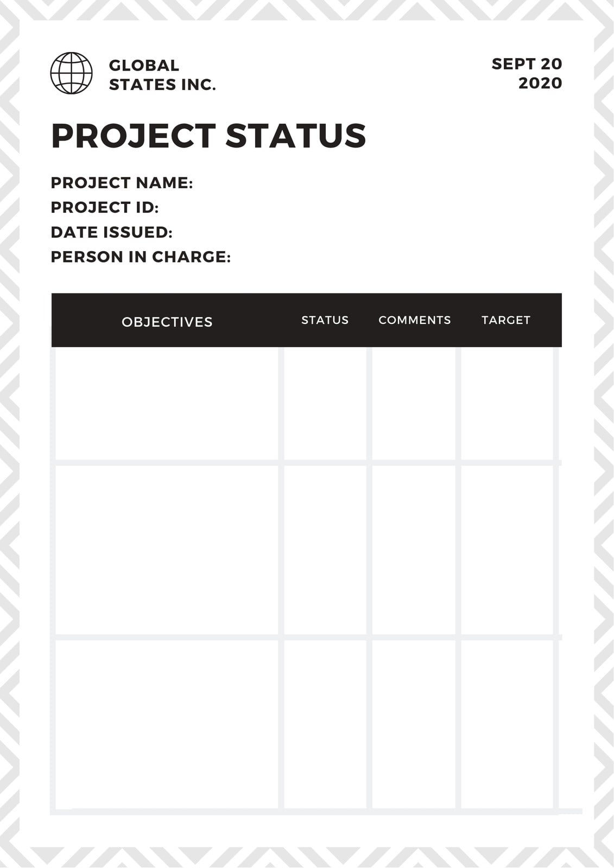Click the first row Status cell
614x868 pixels.
point(325,404)
